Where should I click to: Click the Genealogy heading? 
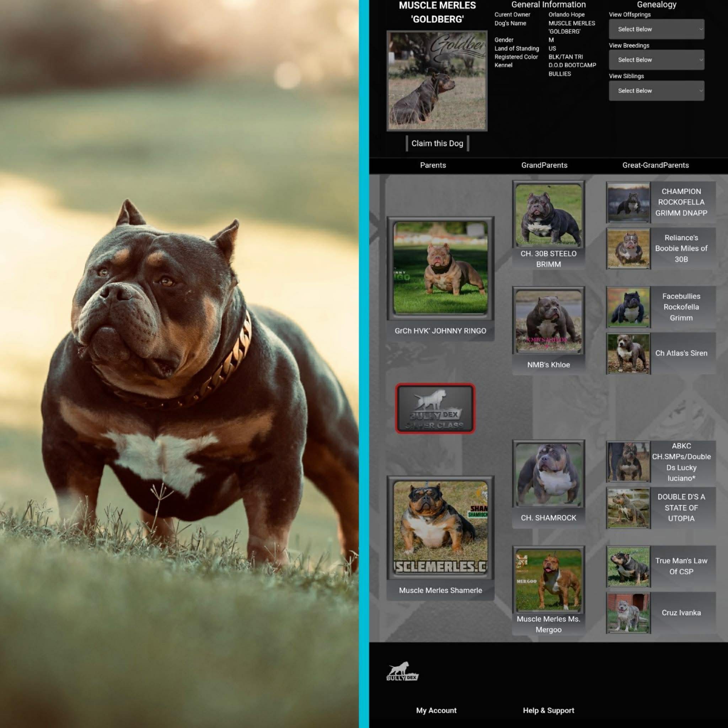coord(657,5)
